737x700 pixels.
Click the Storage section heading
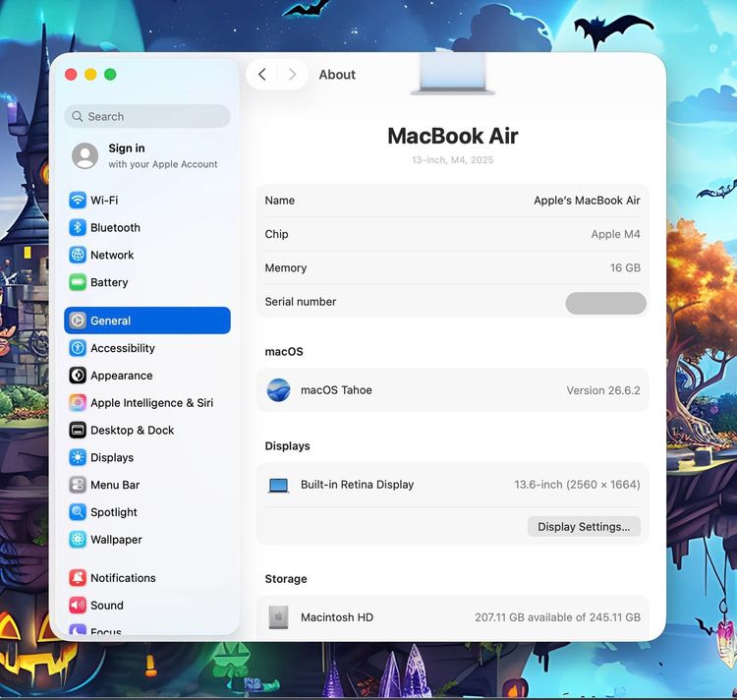(286, 579)
